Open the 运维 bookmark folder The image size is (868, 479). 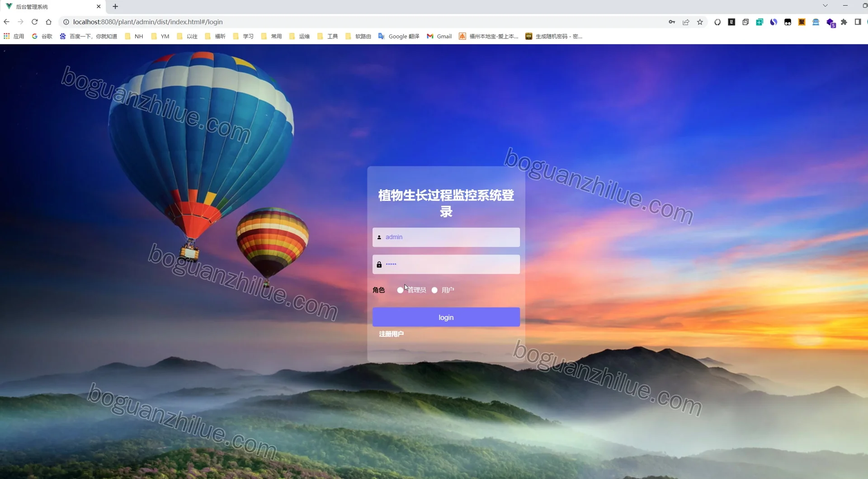tap(299, 36)
